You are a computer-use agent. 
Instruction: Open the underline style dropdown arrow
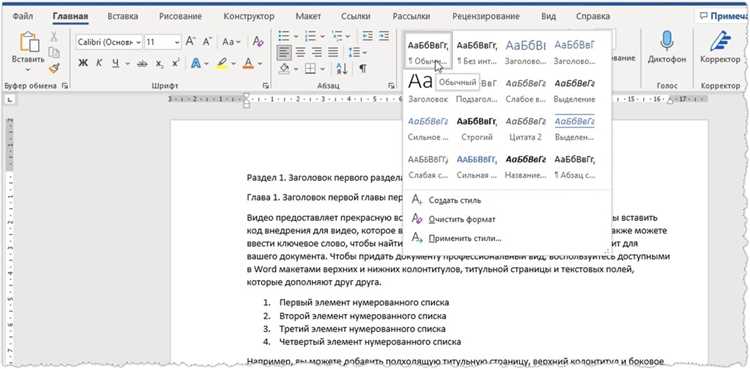click(128, 64)
